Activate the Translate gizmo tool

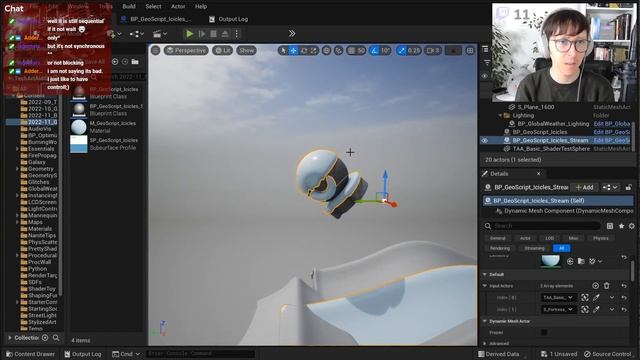pyautogui.click(x=293, y=51)
